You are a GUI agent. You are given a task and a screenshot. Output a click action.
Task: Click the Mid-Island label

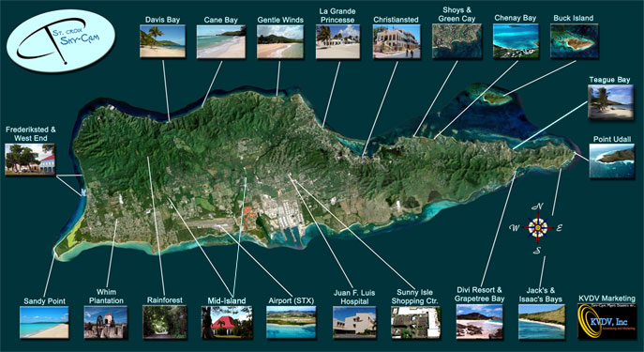pyautogui.click(x=227, y=301)
